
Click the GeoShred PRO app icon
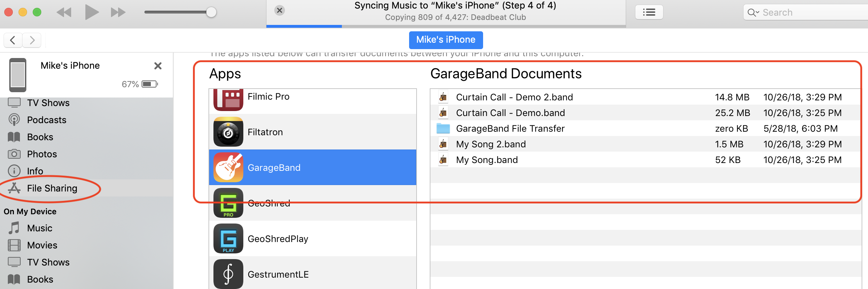point(228,203)
